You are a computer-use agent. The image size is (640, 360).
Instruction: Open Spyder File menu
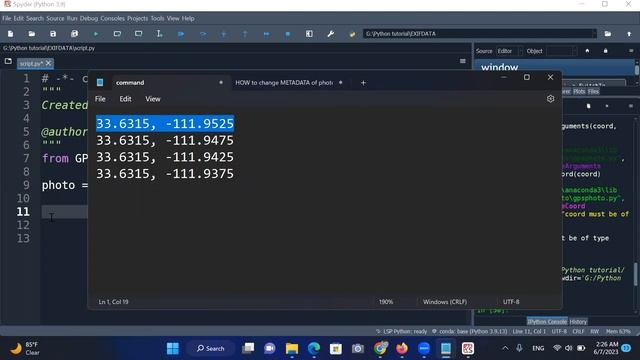pos(7,18)
